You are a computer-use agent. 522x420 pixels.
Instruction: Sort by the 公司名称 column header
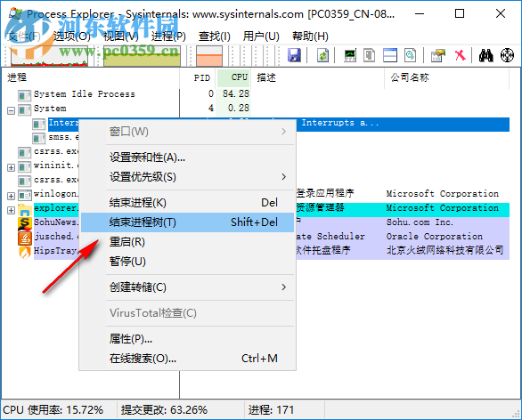point(447,77)
